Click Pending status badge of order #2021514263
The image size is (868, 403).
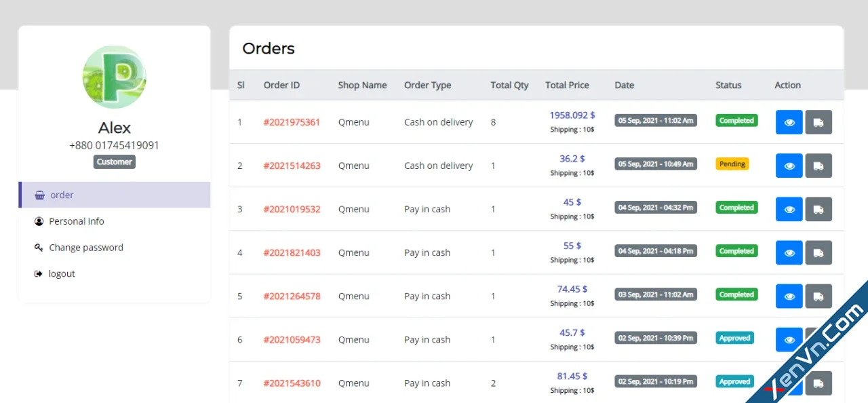[x=732, y=164]
